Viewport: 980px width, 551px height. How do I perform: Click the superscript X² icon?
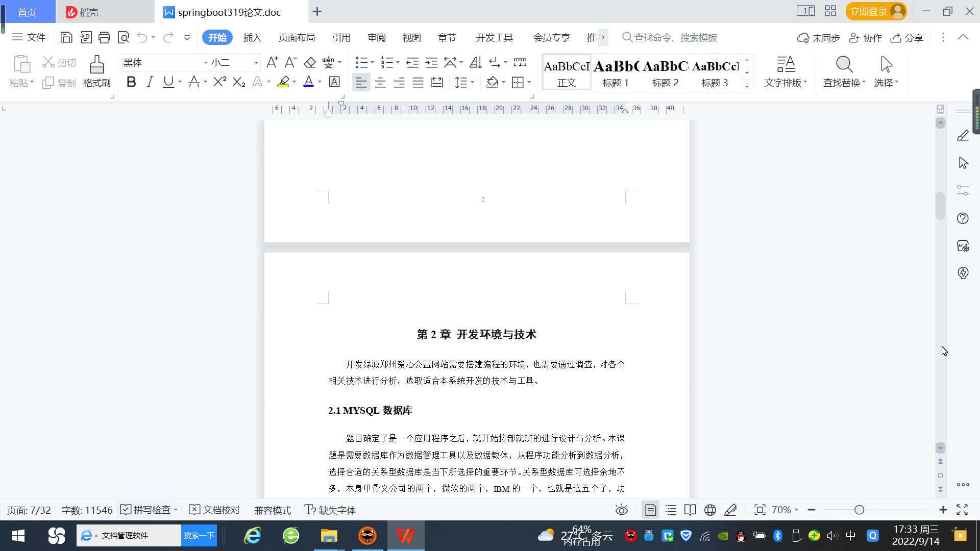pos(219,82)
